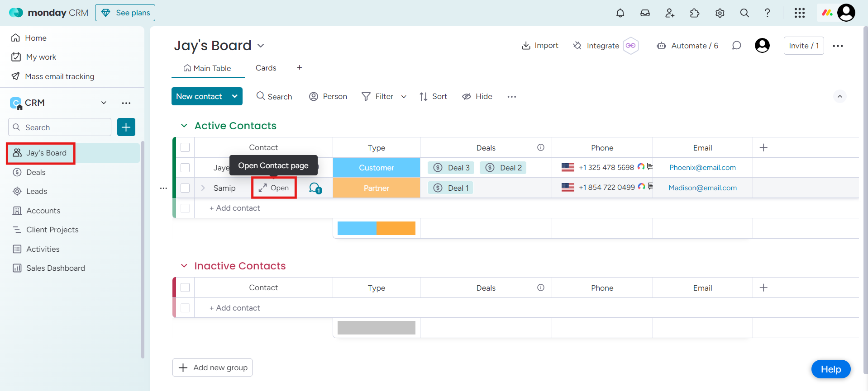868x391 pixels.
Task: Click the Deals info icon in Active Contacts
Action: pos(541,147)
